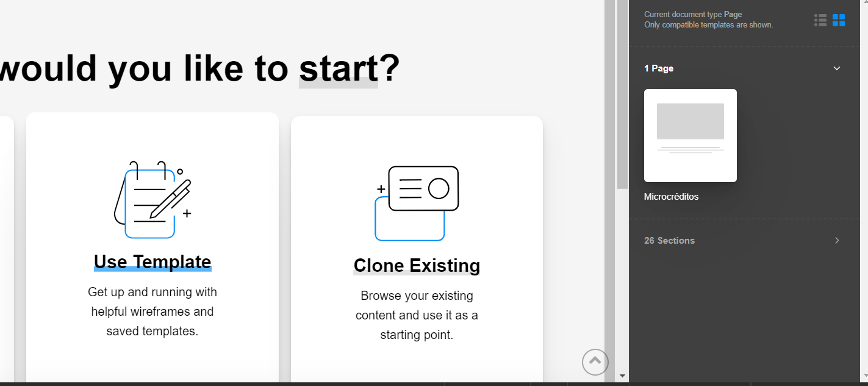Click the vertical page scrollbar thumb

point(622,92)
